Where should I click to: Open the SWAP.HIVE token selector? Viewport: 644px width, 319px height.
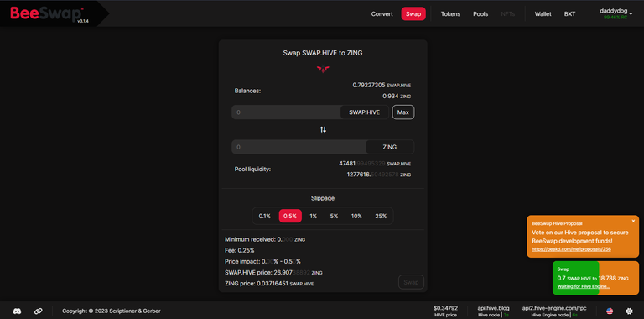click(x=364, y=112)
